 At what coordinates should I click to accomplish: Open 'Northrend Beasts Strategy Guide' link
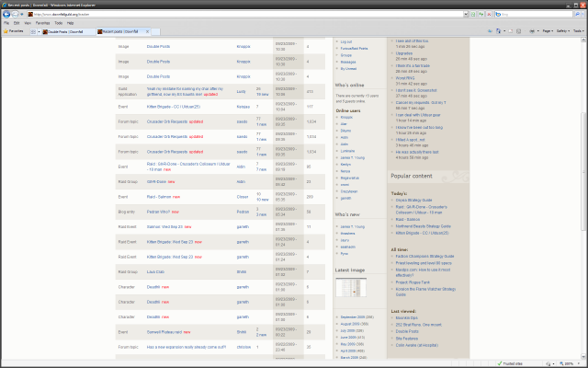pos(423,226)
